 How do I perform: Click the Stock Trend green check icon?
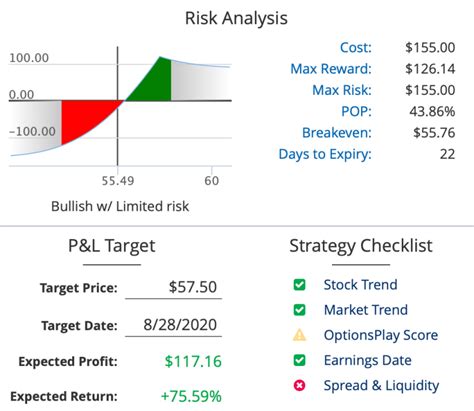[299, 285]
